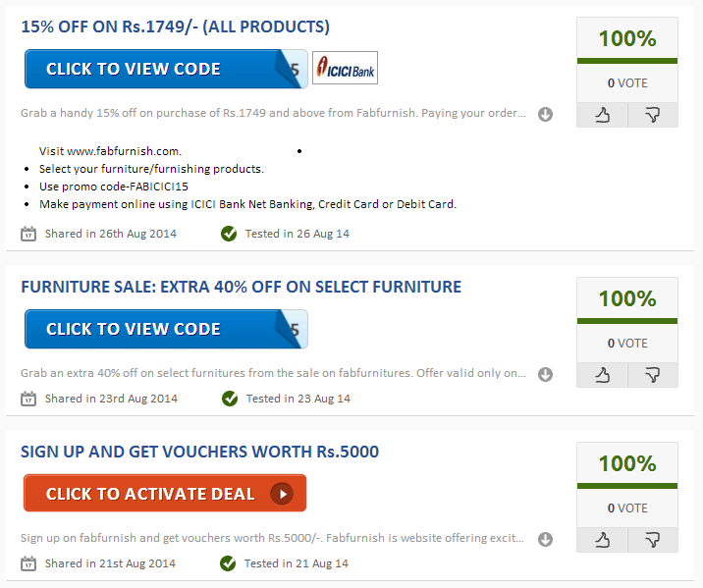Open Sign Up and Get Vouchers title link
Screen dimensions: 703x588
click(x=199, y=452)
